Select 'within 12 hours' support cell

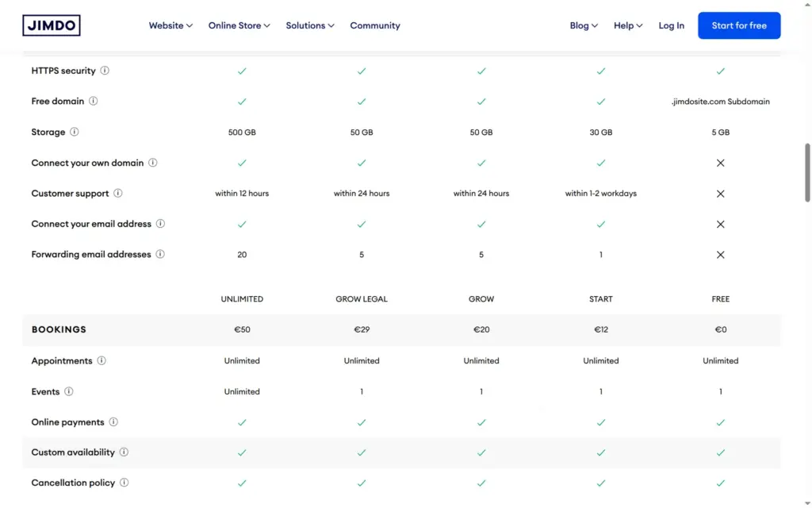[x=242, y=194]
